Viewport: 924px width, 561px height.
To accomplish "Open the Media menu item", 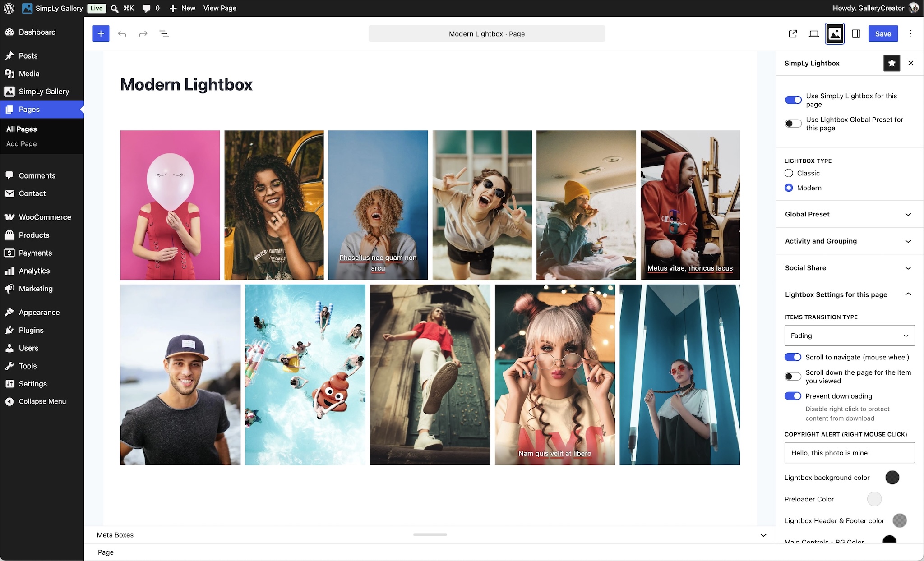I will (42, 74).
